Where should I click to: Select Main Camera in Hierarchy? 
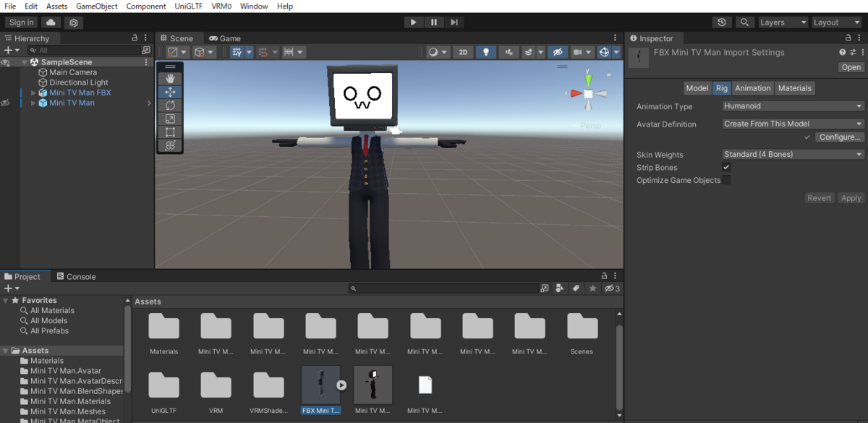[73, 72]
